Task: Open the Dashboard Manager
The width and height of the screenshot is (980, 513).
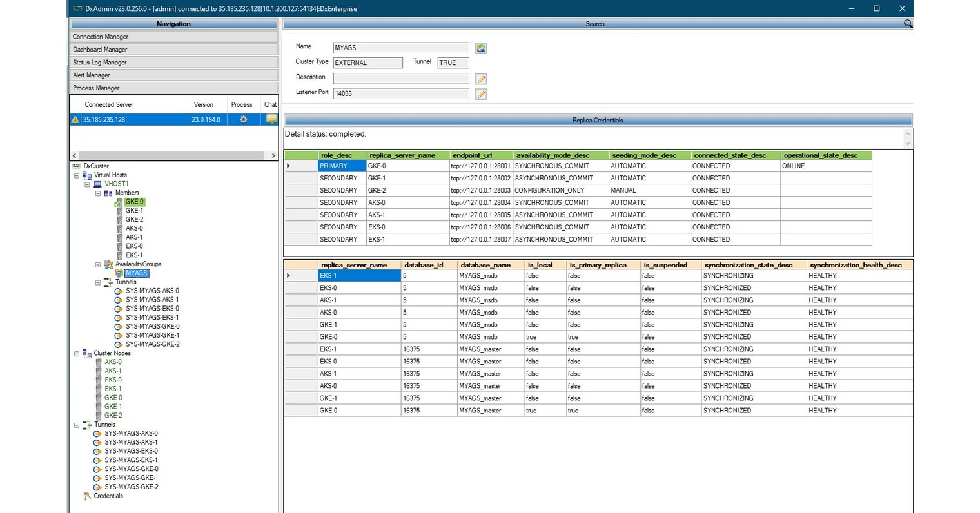Action: pos(174,49)
